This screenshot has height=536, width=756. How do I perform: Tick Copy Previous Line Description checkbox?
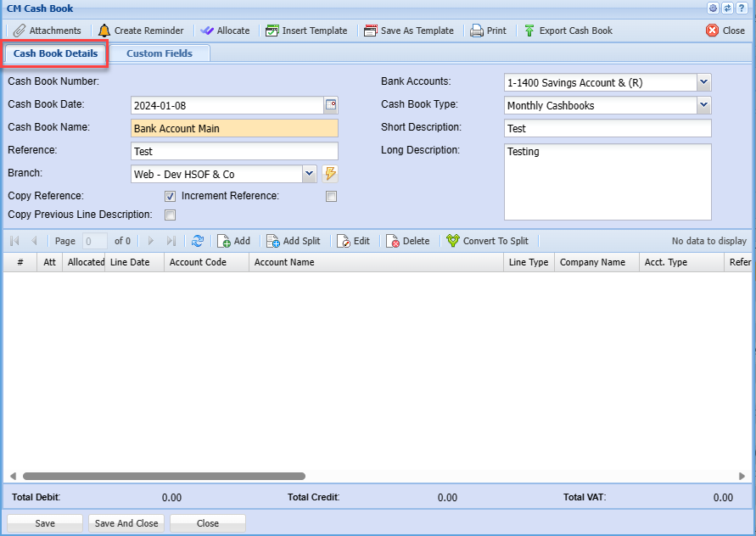pos(170,215)
